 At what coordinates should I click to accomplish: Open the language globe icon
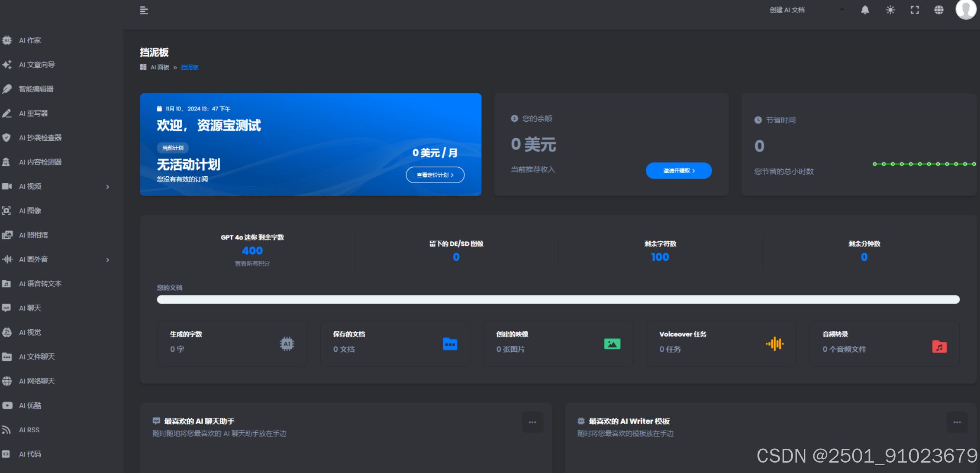pyautogui.click(x=938, y=10)
